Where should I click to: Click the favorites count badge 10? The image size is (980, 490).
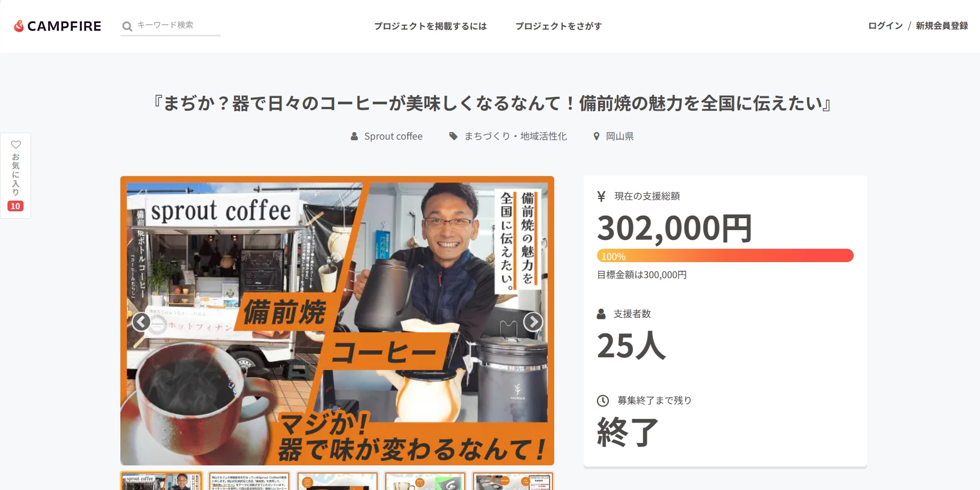[16, 206]
